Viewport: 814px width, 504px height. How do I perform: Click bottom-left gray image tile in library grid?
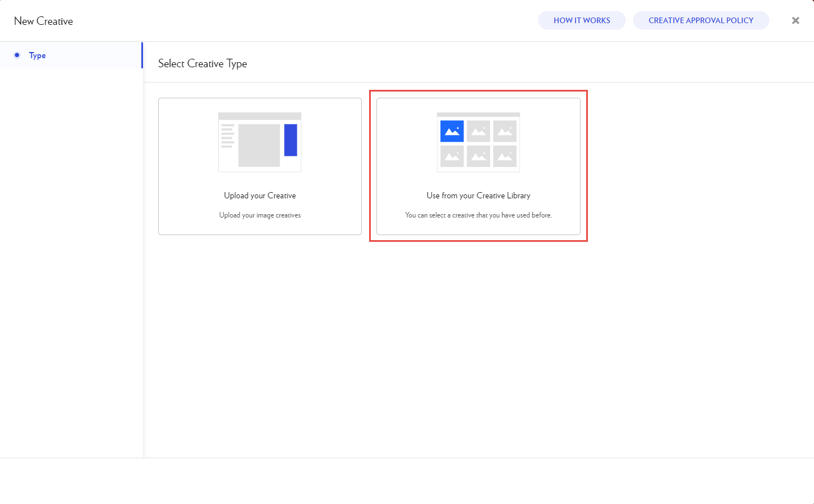pyautogui.click(x=452, y=156)
